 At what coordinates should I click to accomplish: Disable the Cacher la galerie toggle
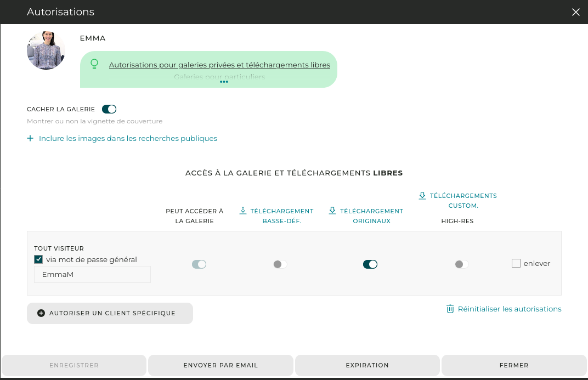point(109,109)
